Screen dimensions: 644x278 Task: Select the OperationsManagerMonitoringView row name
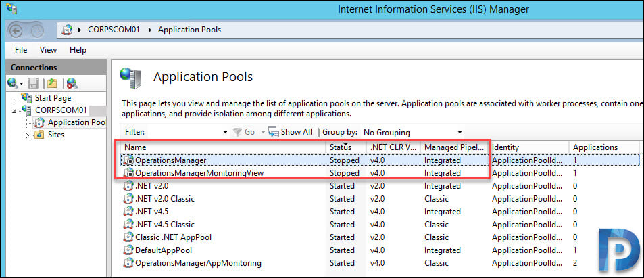[x=199, y=173]
